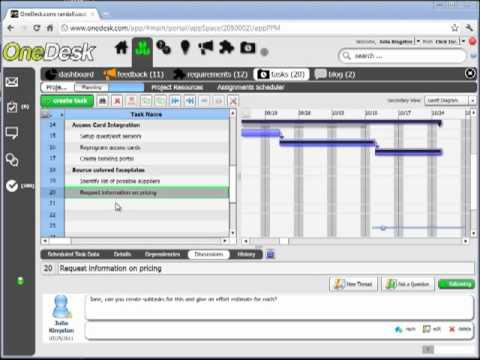Click the task name field showing Request information on pricing
Viewport: 480px width, 360px height.
(266, 269)
